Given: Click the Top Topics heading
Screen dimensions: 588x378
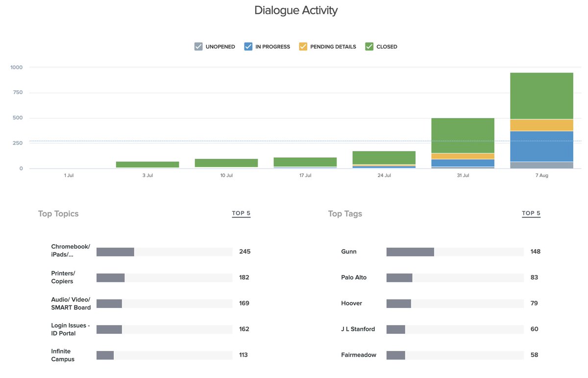Looking at the screenshot, I should 58,213.
